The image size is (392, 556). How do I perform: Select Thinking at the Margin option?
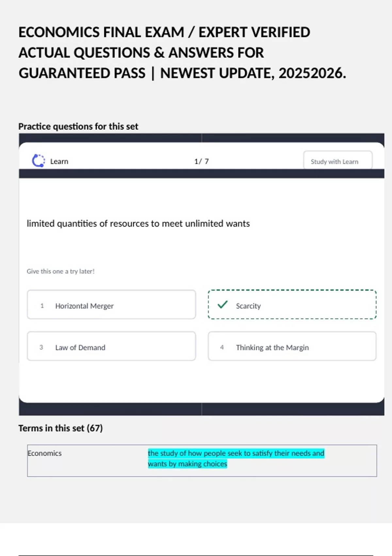coord(292,346)
